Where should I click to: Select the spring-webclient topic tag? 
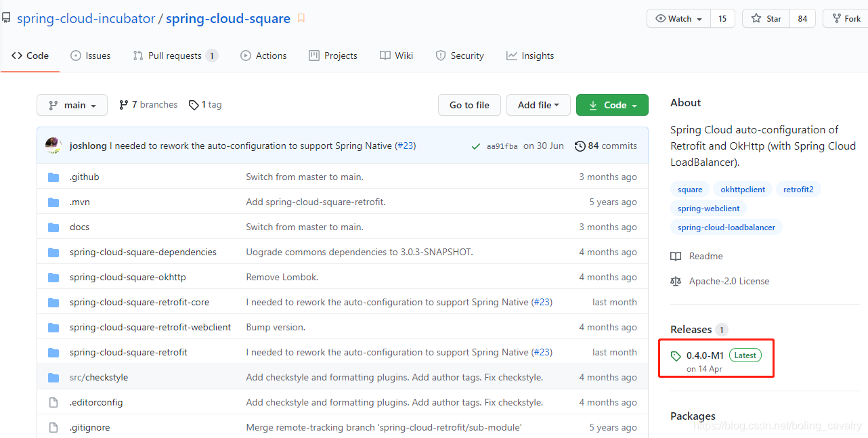708,209
